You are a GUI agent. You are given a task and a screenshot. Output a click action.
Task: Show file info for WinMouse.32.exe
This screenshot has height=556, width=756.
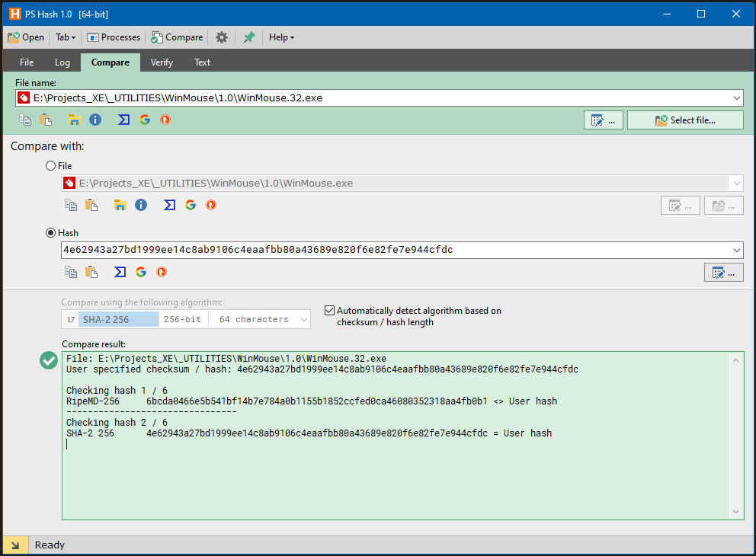point(95,120)
